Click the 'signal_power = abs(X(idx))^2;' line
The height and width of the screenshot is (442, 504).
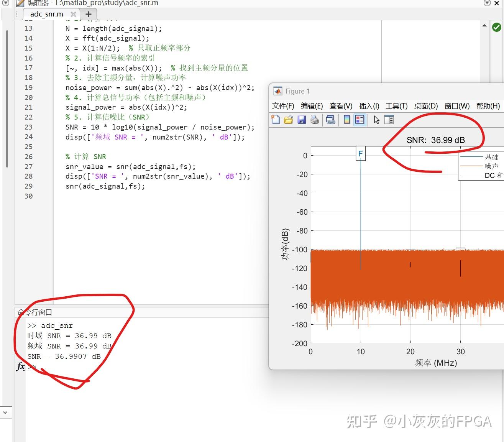click(x=126, y=107)
